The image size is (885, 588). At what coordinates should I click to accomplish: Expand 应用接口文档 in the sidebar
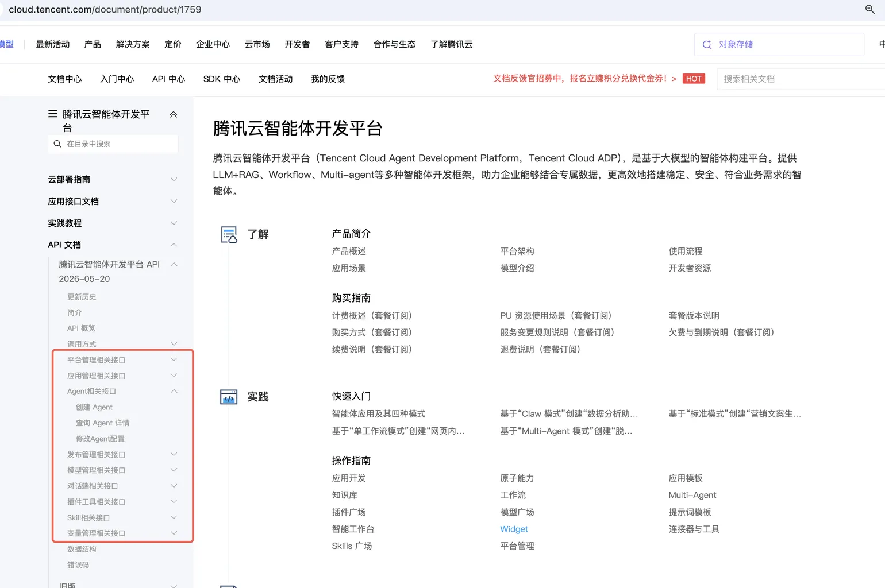click(x=174, y=202)
